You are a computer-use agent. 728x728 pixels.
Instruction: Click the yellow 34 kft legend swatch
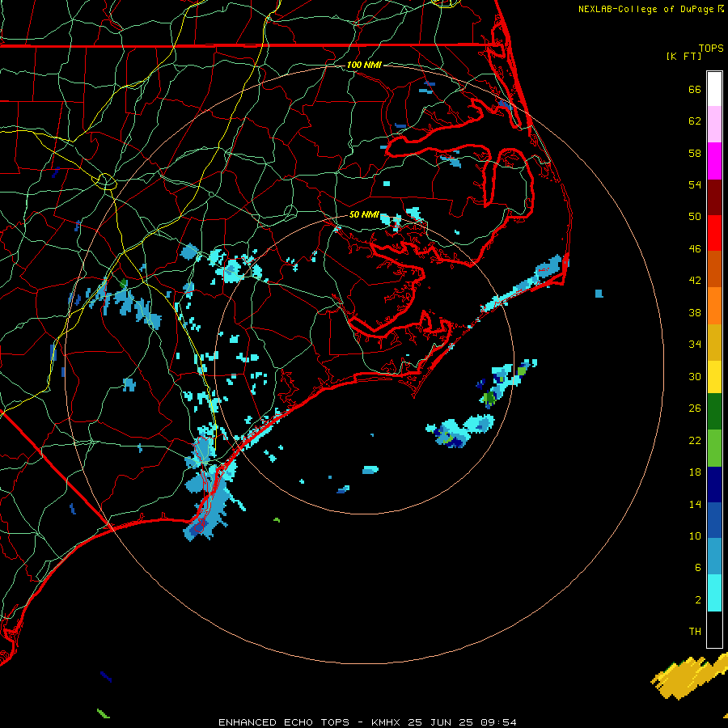(x=714, y=376)
